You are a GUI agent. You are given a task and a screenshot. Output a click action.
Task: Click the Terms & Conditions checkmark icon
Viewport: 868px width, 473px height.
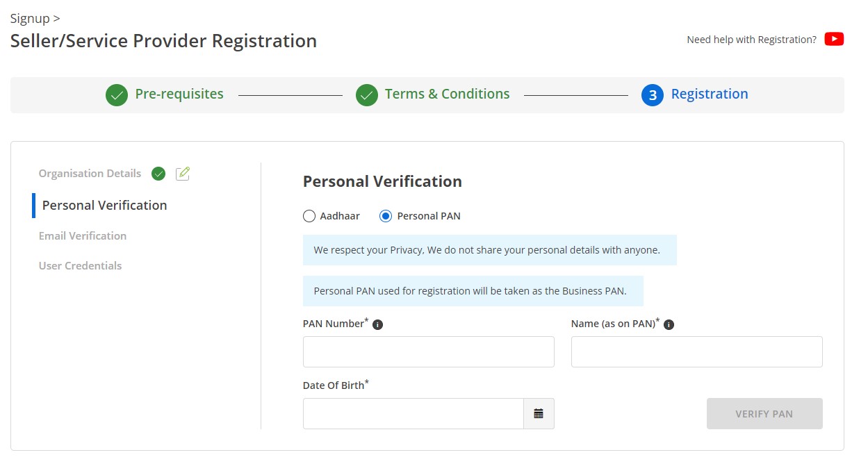click(367, 95)
